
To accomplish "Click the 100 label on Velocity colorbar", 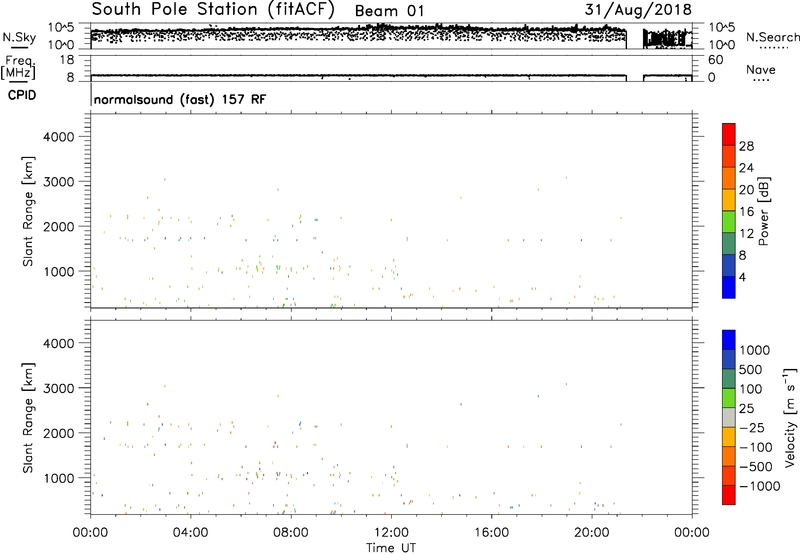I will tap(750, 389).
